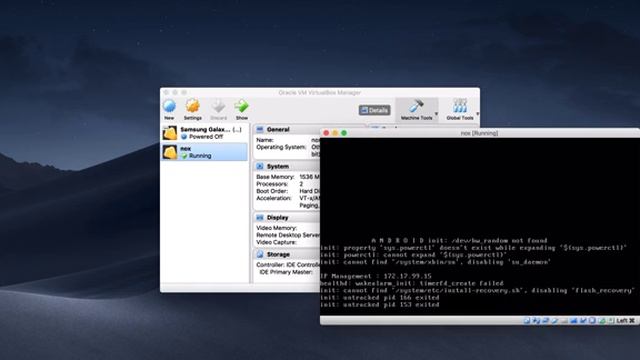Open the Storage section header
Viewport: 640px width, 360px height.
click(287, 254)
